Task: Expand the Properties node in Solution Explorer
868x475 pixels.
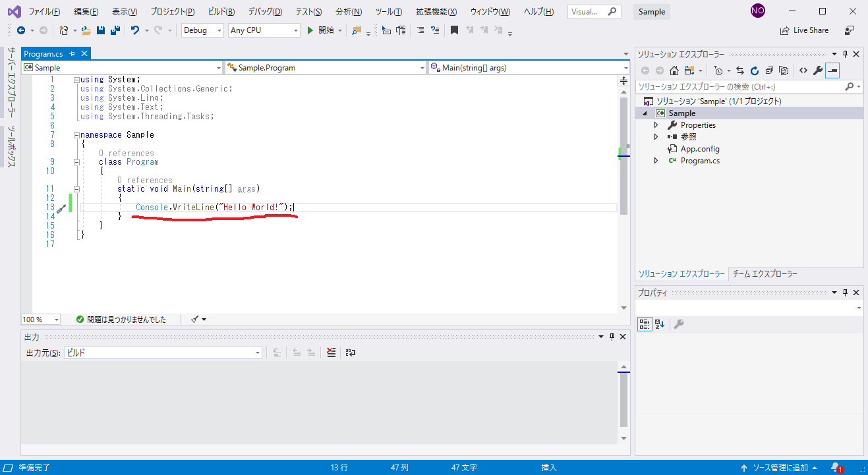Action: 656,125
